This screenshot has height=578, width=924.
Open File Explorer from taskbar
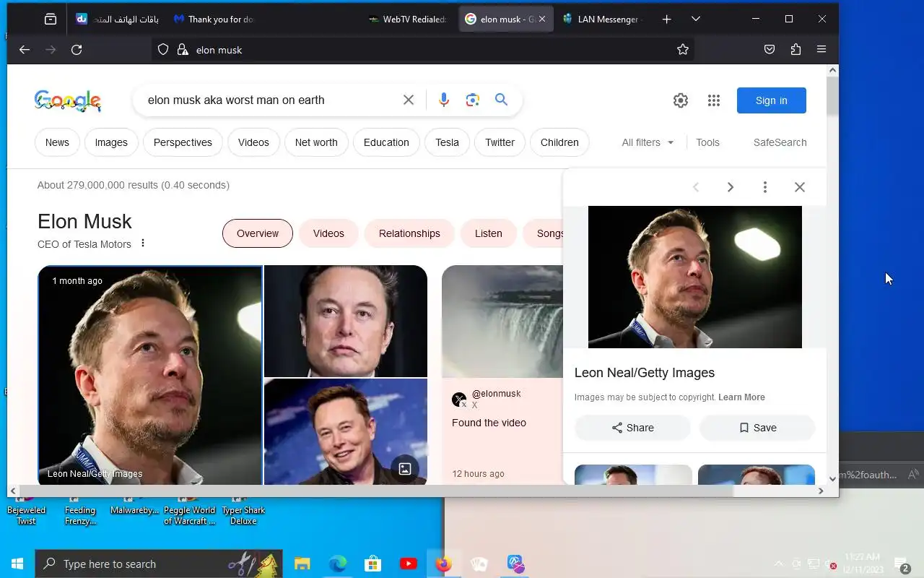coord(302,564)
